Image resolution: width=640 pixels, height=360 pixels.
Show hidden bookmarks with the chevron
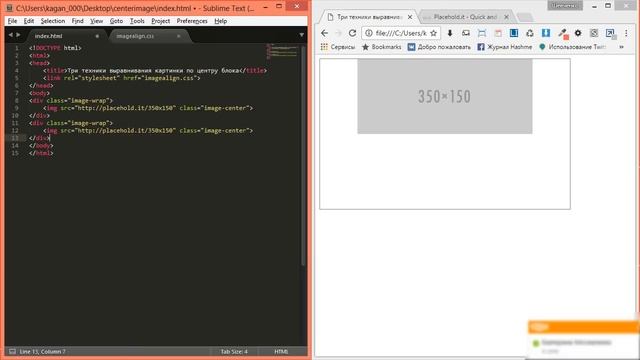click(x=621, y=47)
